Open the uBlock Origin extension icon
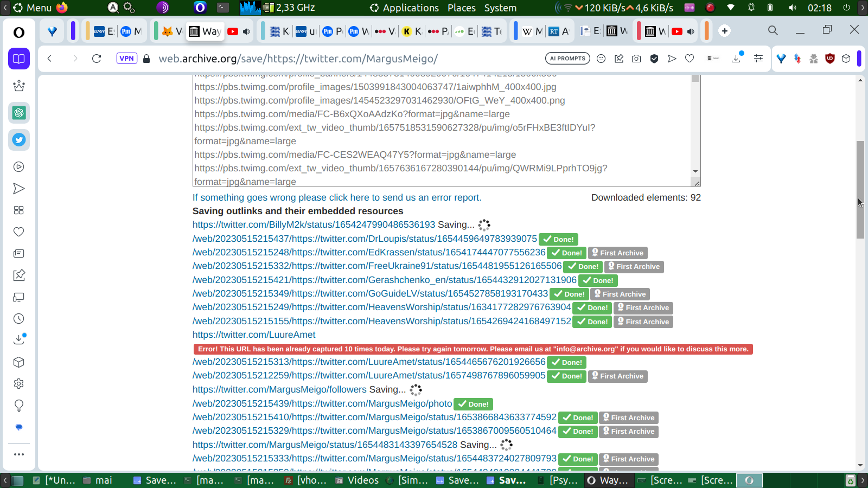Screen dimensions: 868x488 [829, 59]
